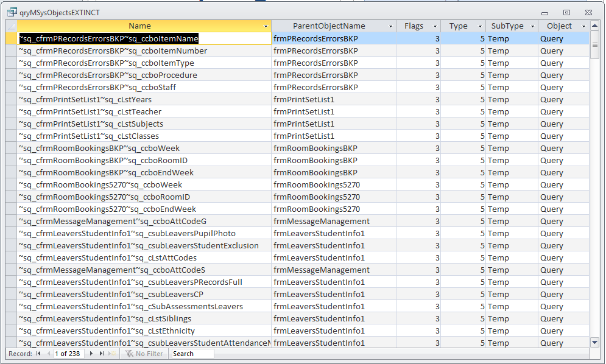The width and height of the screenshot is (606, 364).
Task: Select row selector for ~sq_cfrmPRecordsErrorsBKP~sq_cboItemNumber row
Action: [11, 51]
